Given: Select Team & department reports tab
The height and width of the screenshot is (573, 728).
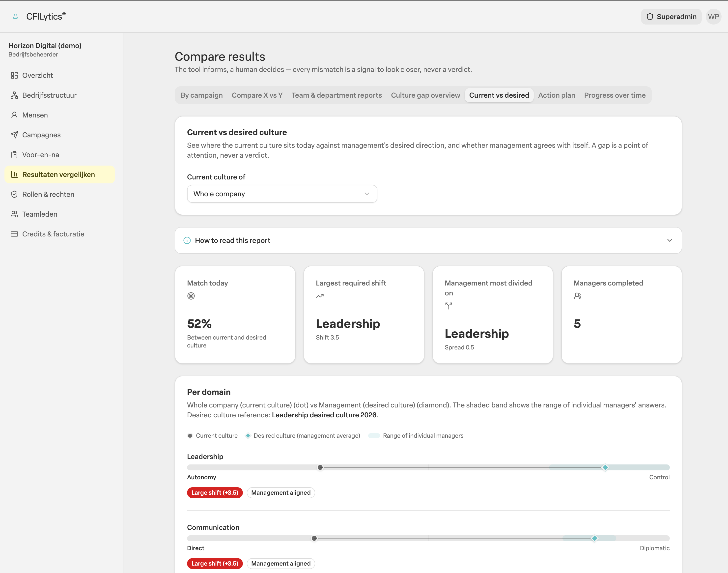Looking at the screenshot, I should [336, 95].
